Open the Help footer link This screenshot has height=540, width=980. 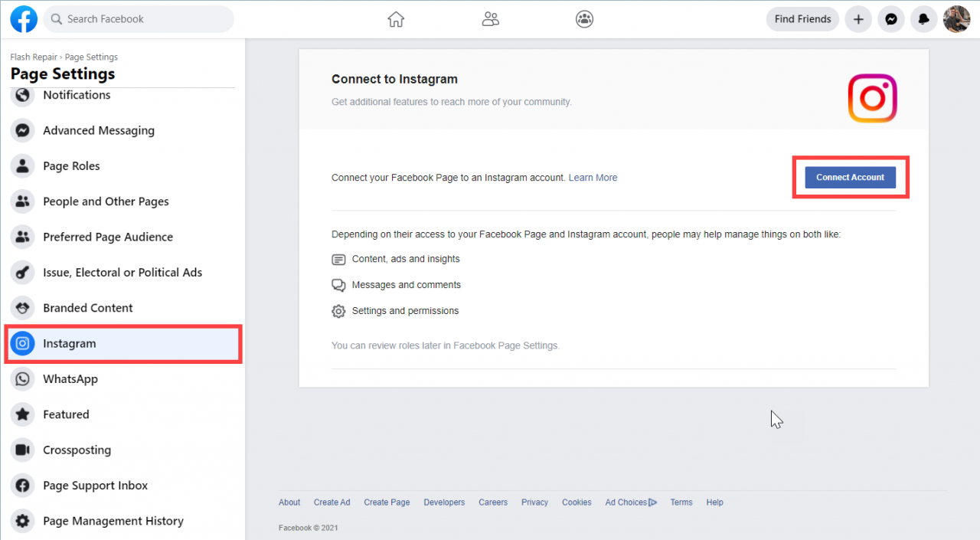point(714,502)
